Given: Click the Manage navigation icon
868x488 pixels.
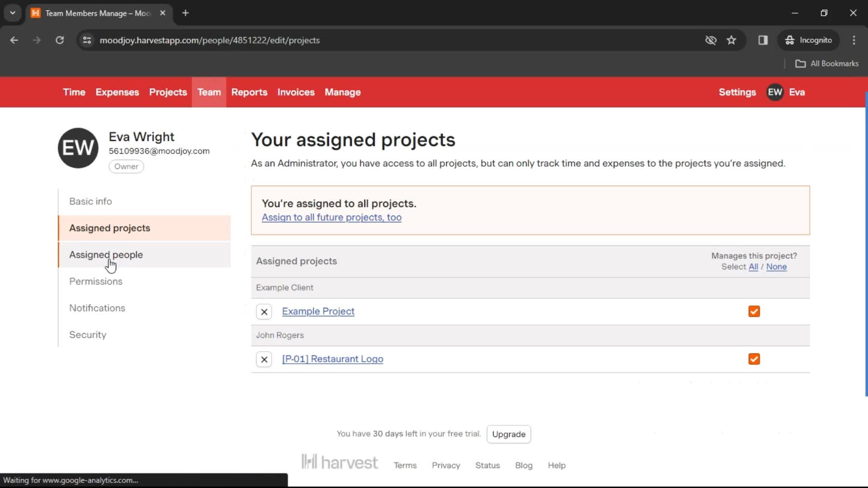Looking at the screenshot, I should tap(343, 92).
